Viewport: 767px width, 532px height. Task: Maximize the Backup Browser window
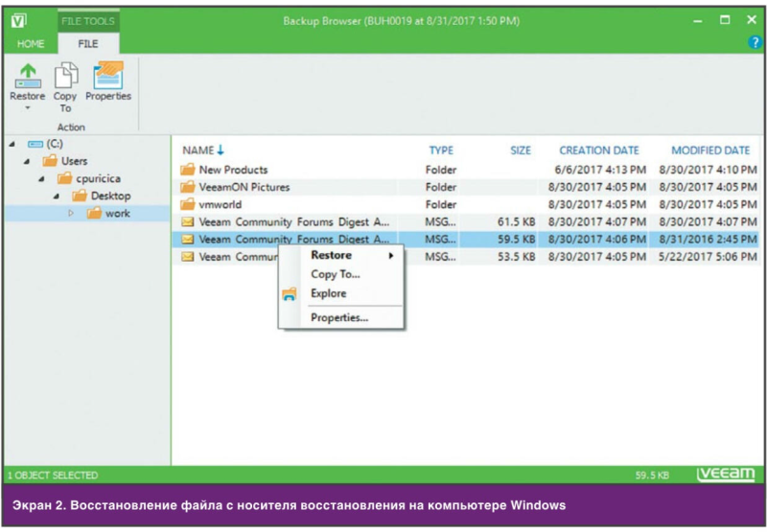coord(725,20)
